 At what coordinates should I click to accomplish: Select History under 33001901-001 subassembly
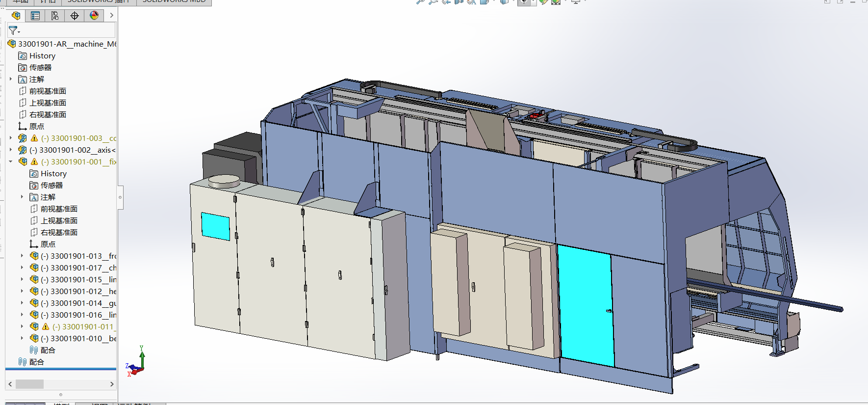[x=53, y=173]
